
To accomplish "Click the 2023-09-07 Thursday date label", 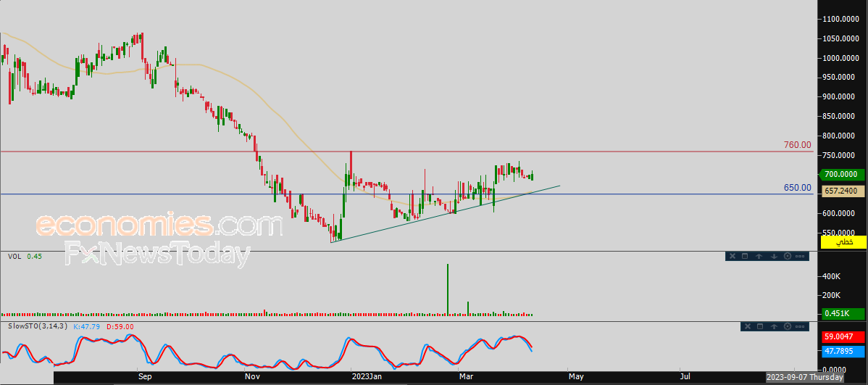I will [805, 378].
